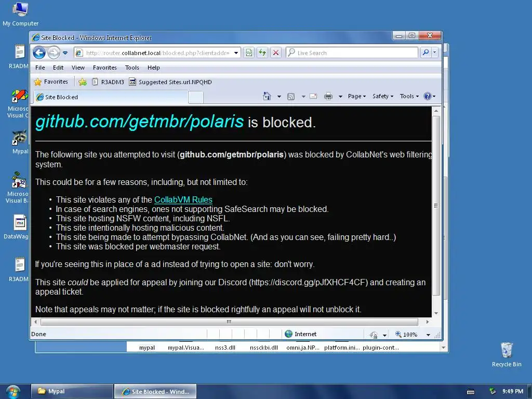Viewport: 532px width, 399px height.
Task: Open the Tools menu in the menu bar
Action: click(x=132, y=68)
